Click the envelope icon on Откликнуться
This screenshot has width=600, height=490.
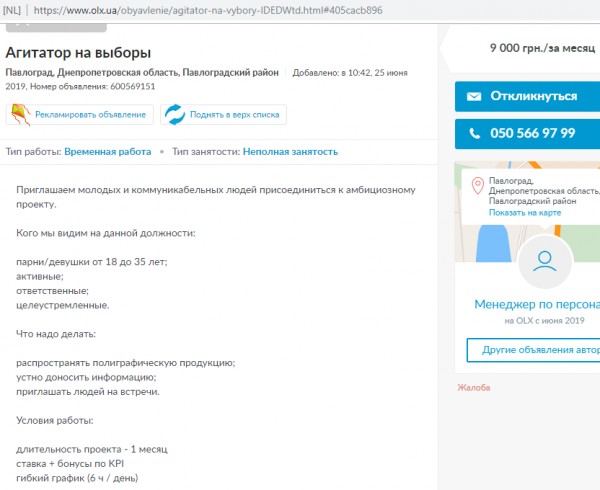click(x=474, y=96)
